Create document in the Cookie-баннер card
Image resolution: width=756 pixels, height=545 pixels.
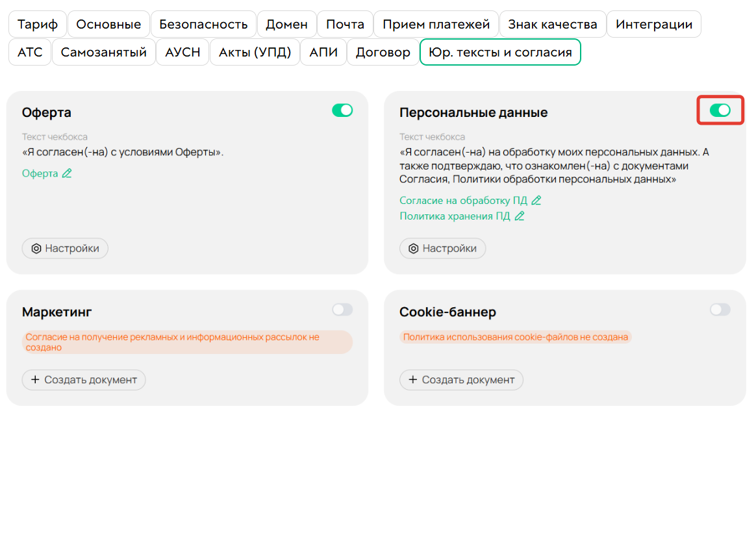pyautogui.click(x=461, y=379)
